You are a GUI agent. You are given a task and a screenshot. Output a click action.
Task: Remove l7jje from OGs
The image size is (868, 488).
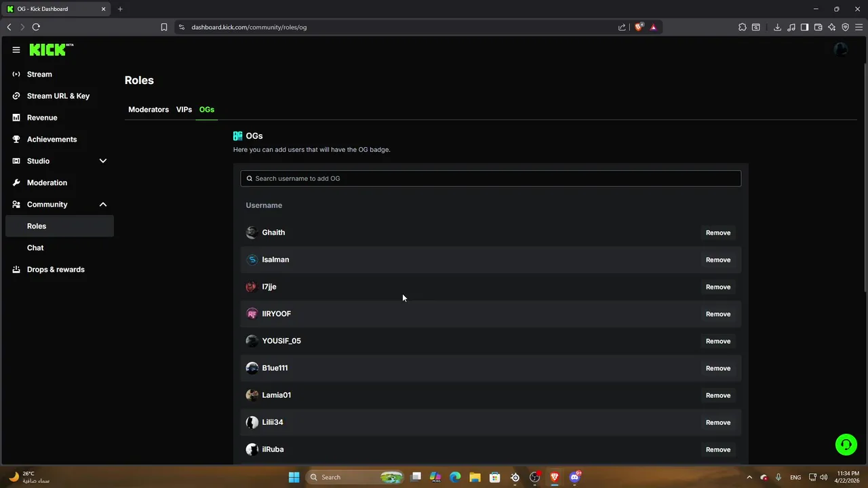point(718,287)
